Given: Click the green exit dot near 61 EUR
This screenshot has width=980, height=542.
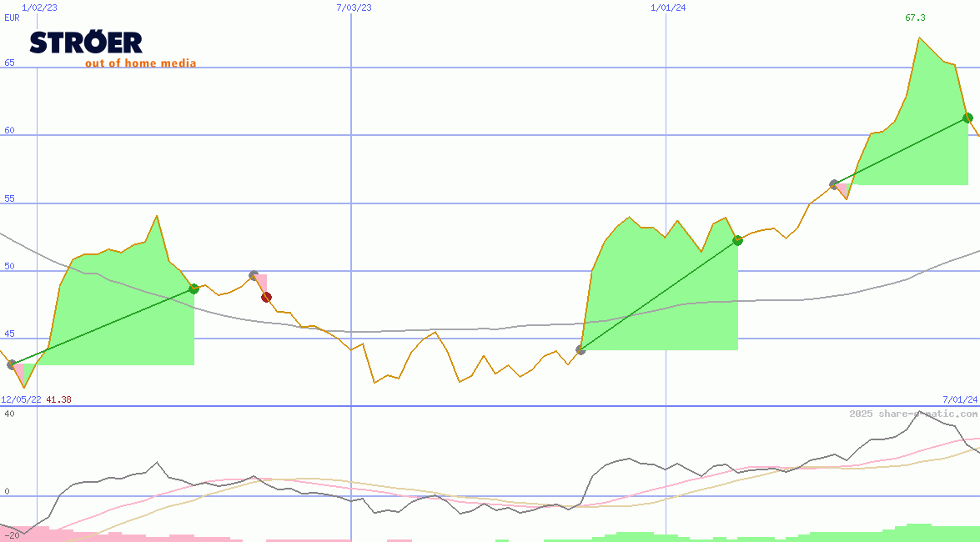Looking at the screenshot, I should [967, 118].
